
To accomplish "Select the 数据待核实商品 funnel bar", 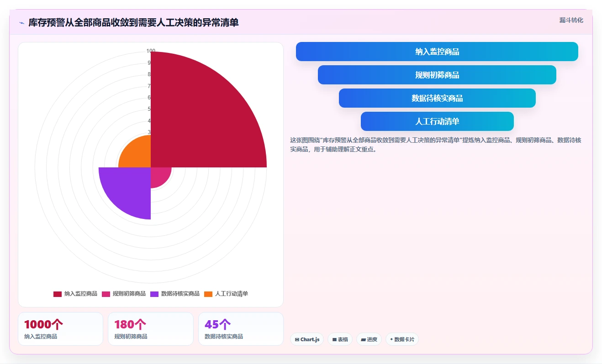I will (x=437, y=98).
